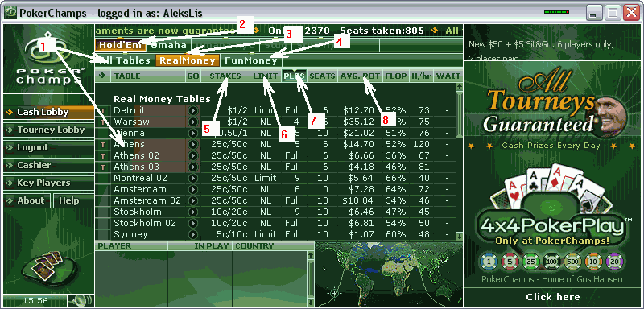Click the GO arrow icon for Montreal 02

point(192,179)
